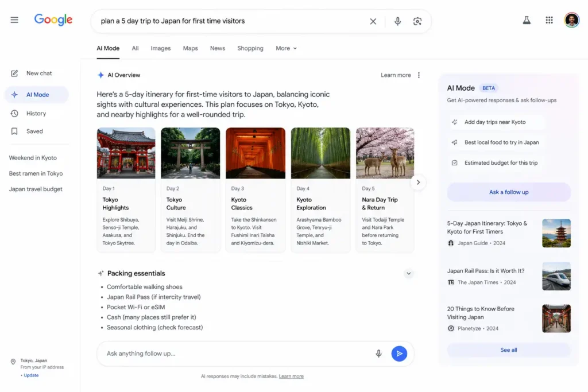
Task: Click the Google logo
Action: 53,20
